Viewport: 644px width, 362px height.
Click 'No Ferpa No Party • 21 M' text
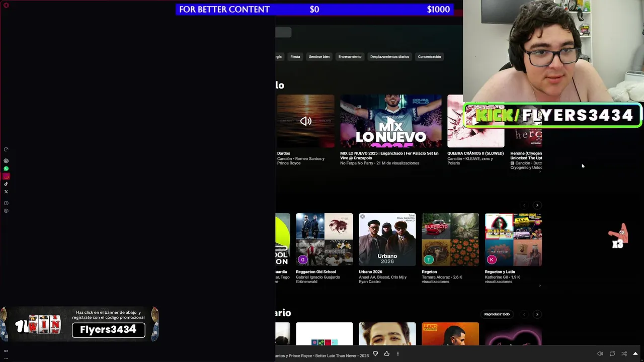point(379,163)
